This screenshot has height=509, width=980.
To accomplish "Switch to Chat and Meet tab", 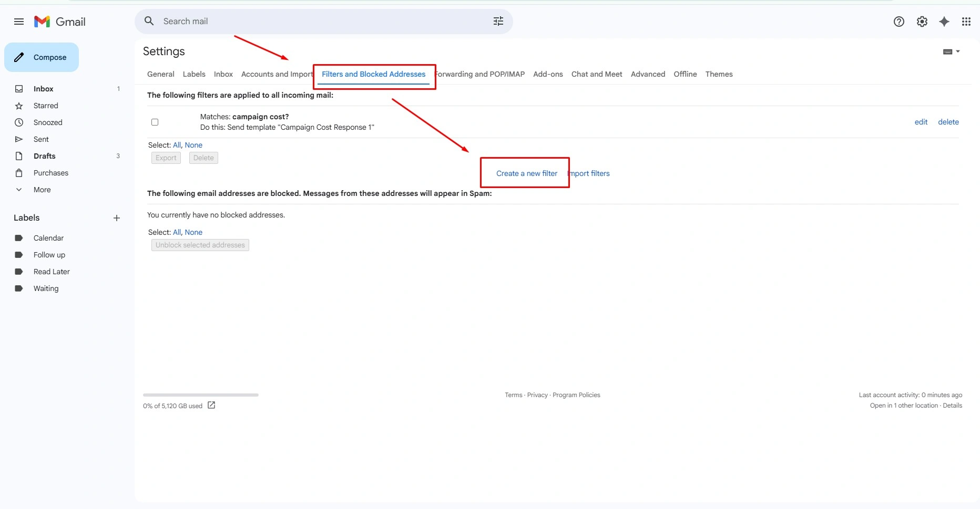I will pyautogui.click(x=597, y=74).
